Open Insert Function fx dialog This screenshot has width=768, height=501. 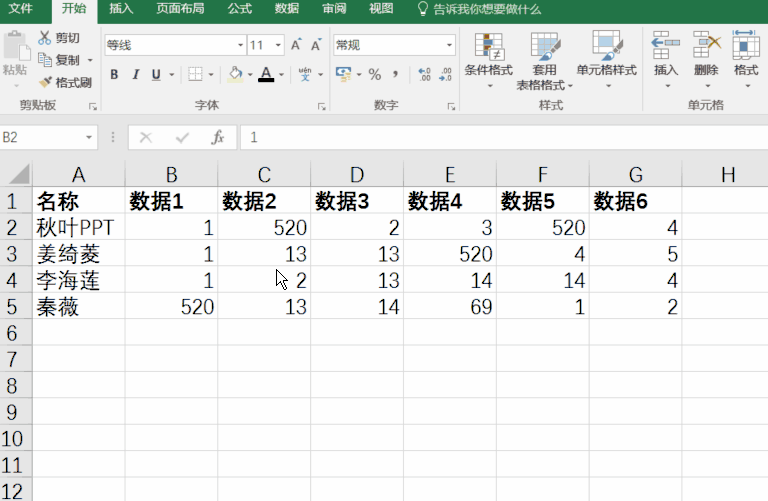tap(218, 138)
